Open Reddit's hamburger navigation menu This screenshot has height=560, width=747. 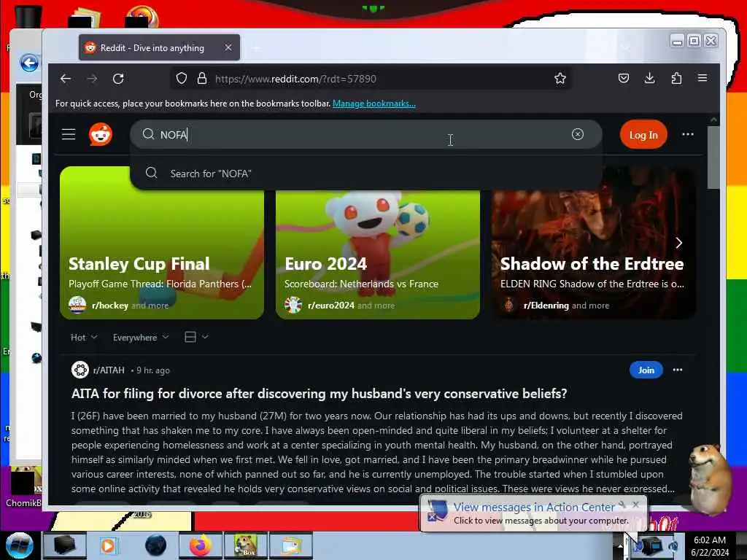(69, 134)
